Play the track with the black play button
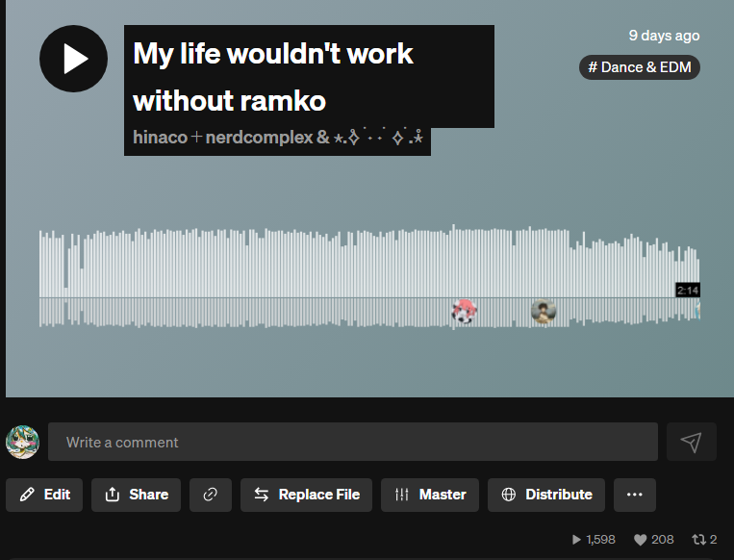734x560 pixels. point(73,59)
